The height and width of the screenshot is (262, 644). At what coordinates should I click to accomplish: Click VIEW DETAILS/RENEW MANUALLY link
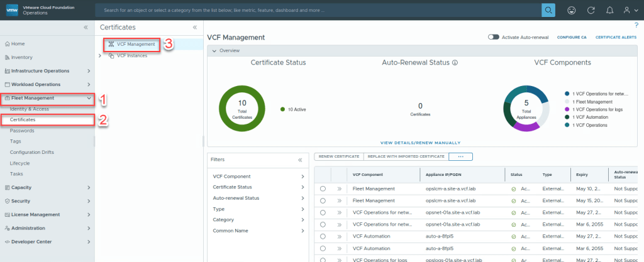click(x=420, y=143)
